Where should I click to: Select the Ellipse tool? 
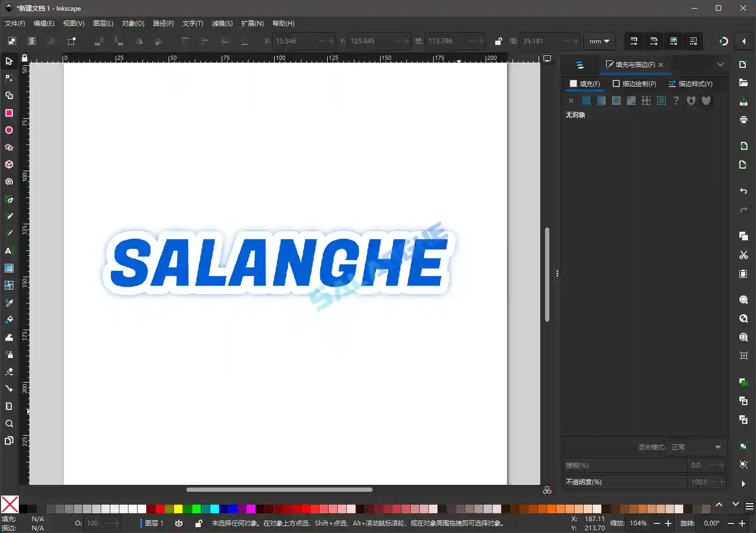[9, 130]
